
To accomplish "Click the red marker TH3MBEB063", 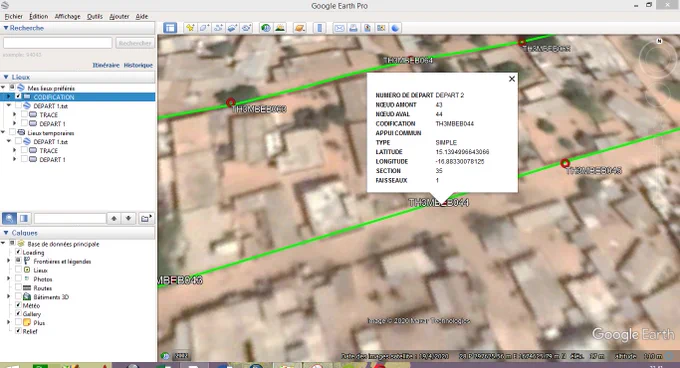I will (231, 103).
